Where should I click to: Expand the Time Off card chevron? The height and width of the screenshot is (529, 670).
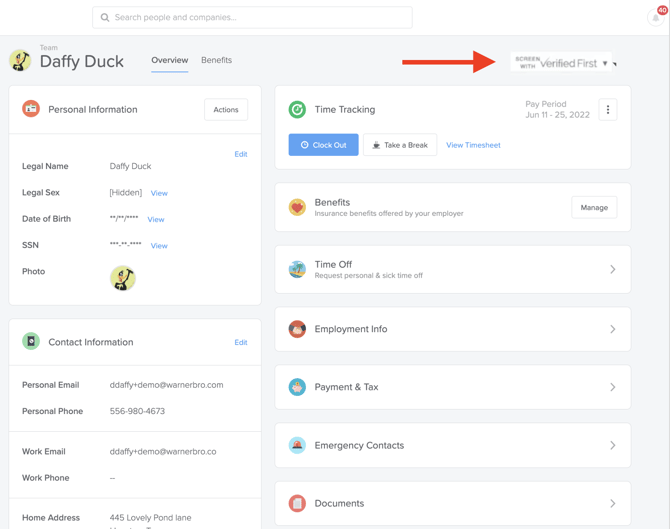[x=613, y=270]
